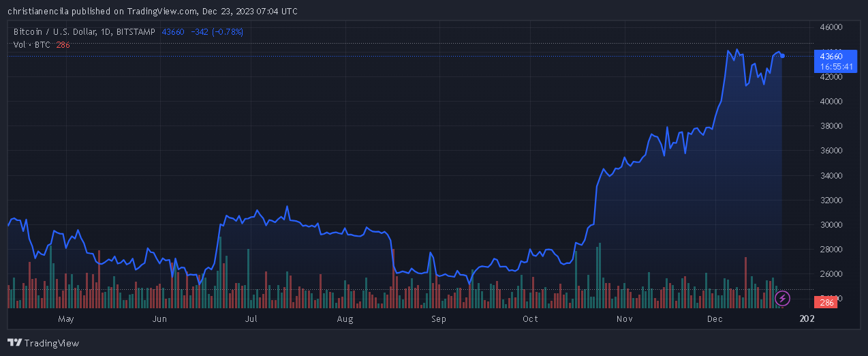Click the TradingView wordmark text

pos(52,343)
